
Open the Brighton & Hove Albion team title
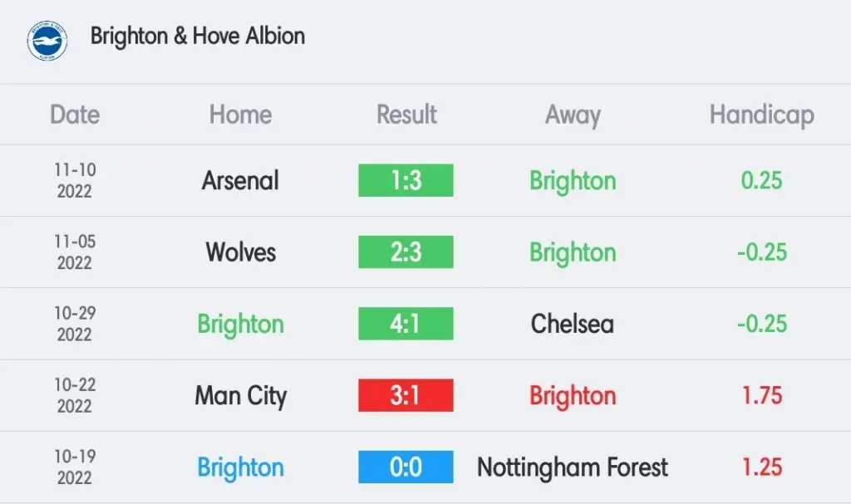(198, 37)
